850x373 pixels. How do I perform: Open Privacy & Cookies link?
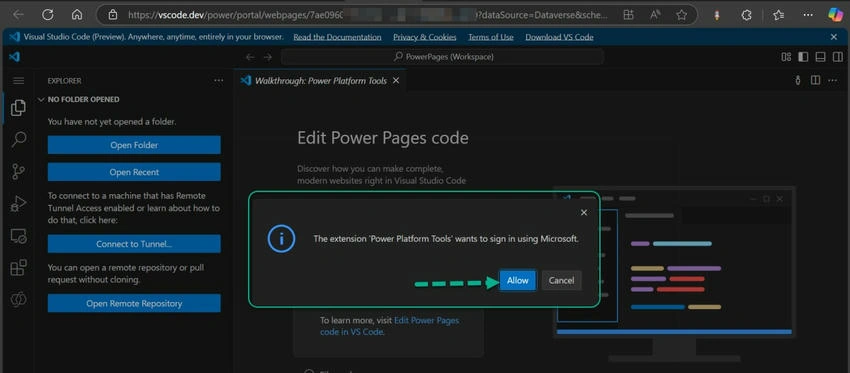[424, 37]
